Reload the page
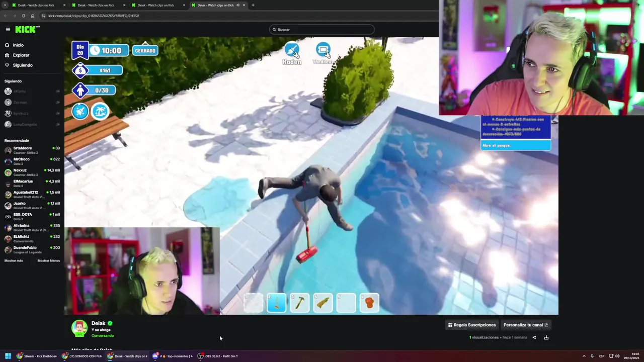Image resolution: width=644 pixels, height=362 pixels. pyautogui.click(x=23, y=16)
